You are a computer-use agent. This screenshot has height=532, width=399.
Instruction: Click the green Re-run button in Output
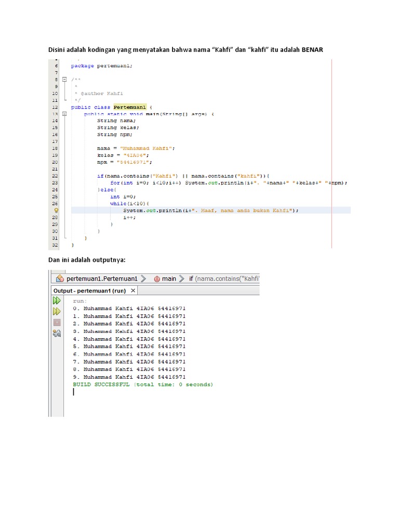pyautogui.click(x=56, y=301)
